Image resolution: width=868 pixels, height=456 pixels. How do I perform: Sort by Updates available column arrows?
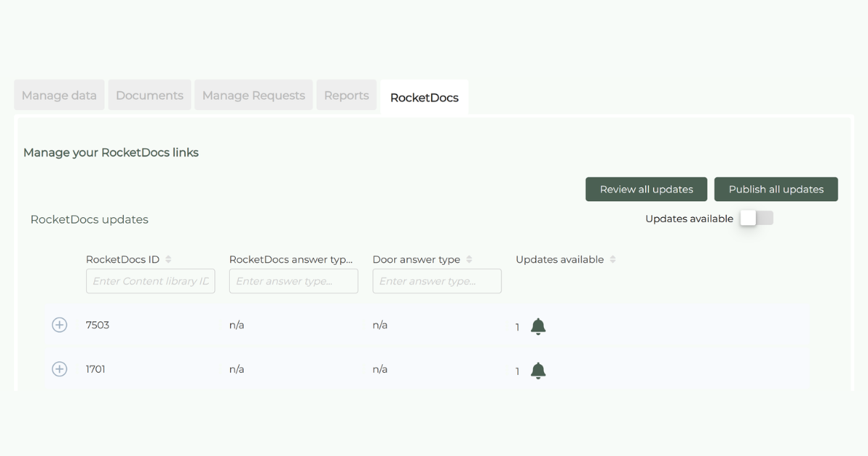(613, 259)
